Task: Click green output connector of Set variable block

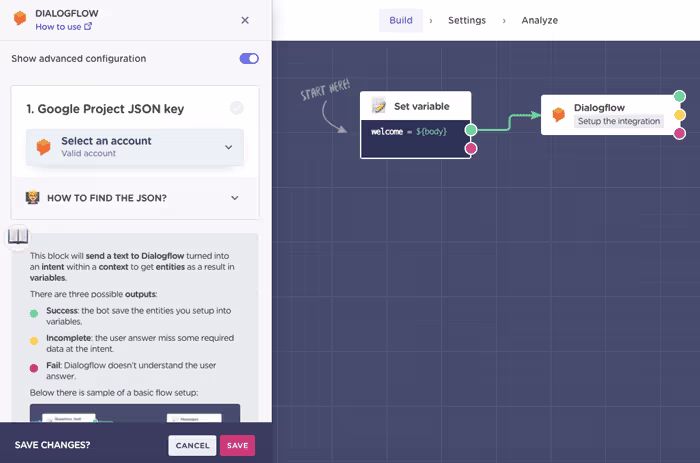Action: pos(471,130)
